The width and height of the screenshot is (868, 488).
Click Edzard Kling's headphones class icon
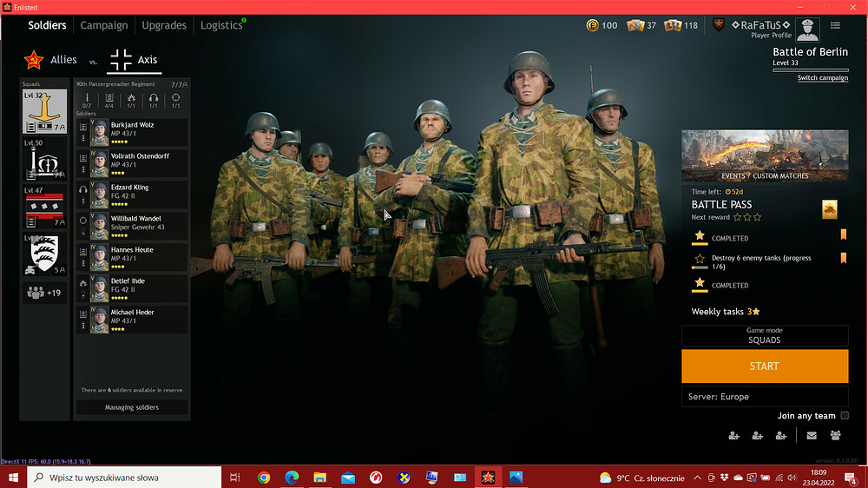[83, 189]
